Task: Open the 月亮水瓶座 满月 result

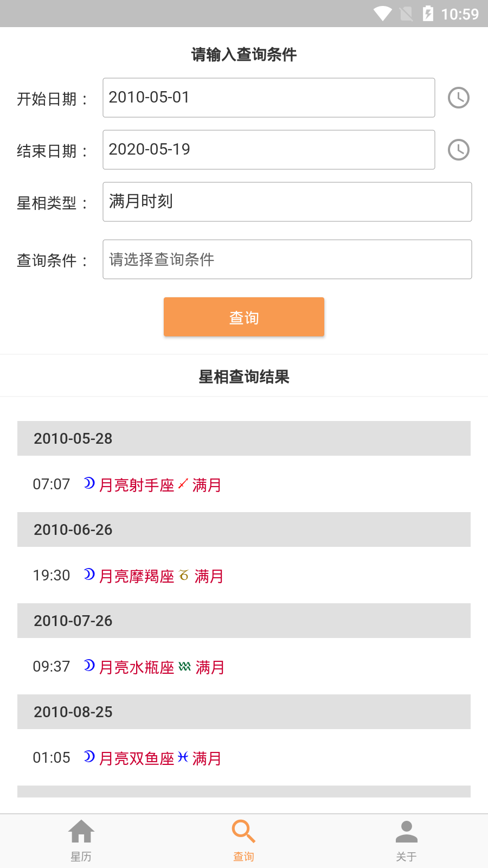Action: click(x=161, y=667)
